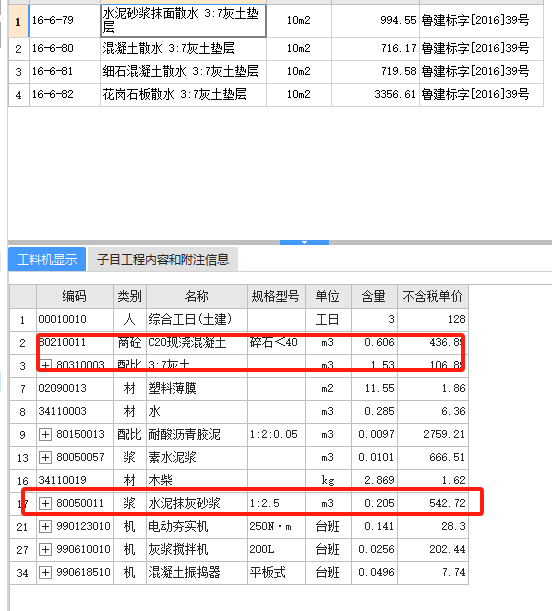Switch to 工料机显示 tab
Screen dimensions: 552x611
click(47, 259)
